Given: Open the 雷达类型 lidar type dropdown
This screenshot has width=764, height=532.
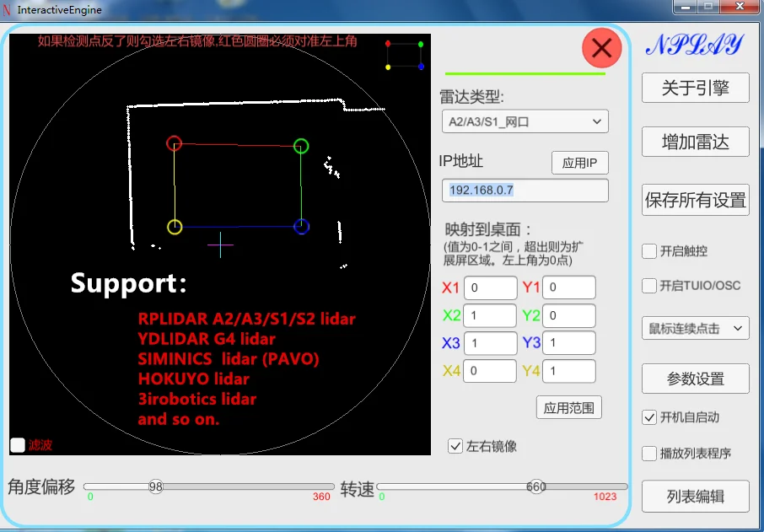Looking at the screenshot, I should [x=525, y=121].
